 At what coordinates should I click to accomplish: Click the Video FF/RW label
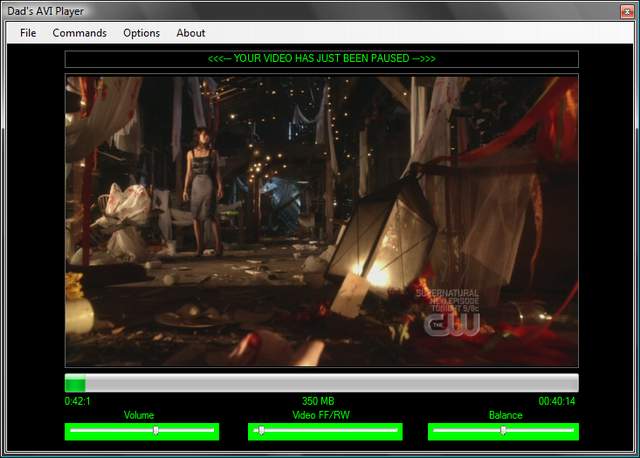[321, 415]
